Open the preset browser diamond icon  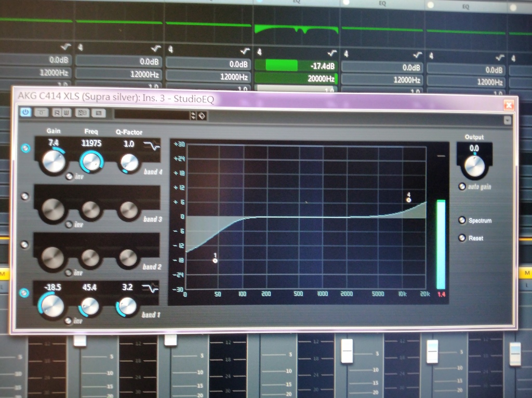tap(202, 116)
